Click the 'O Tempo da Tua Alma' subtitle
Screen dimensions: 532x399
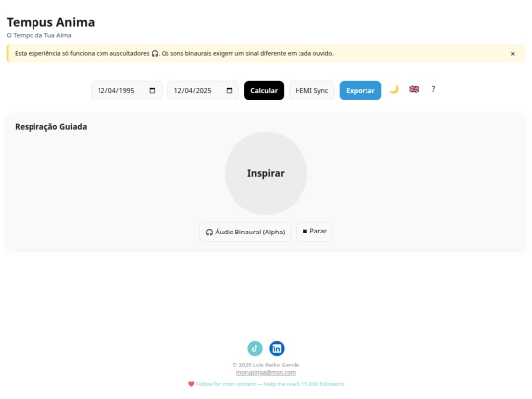(x=39, y=35)
